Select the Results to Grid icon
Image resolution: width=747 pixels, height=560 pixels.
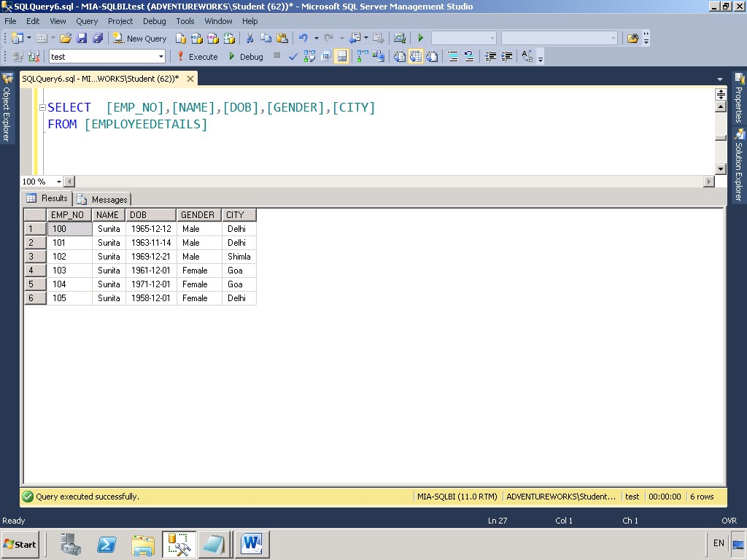[416, 56]
